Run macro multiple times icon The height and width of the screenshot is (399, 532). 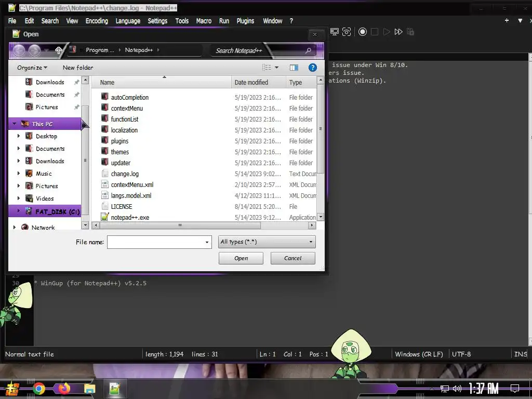(398, 32)
